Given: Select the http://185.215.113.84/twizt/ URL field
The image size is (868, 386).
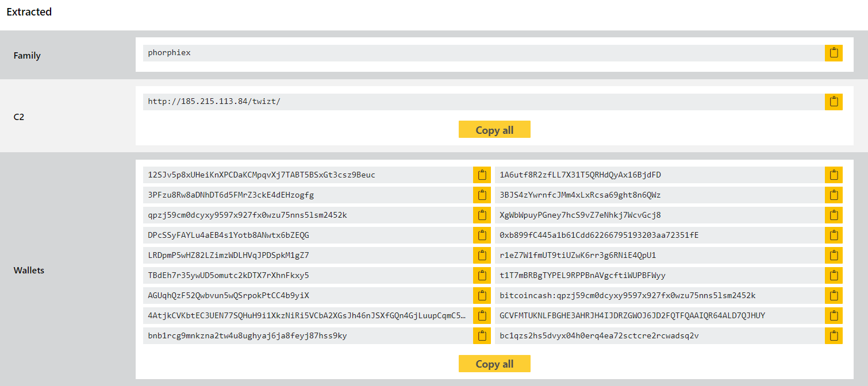Looking at the screenshot, I should 483,102.
